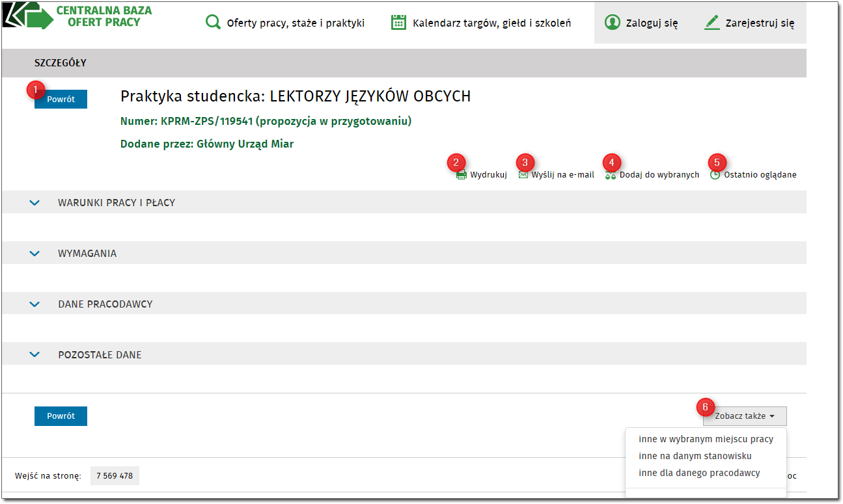Click the Wydrukuj link text
This screenshot has width=843, height=504.
point(489,175)
